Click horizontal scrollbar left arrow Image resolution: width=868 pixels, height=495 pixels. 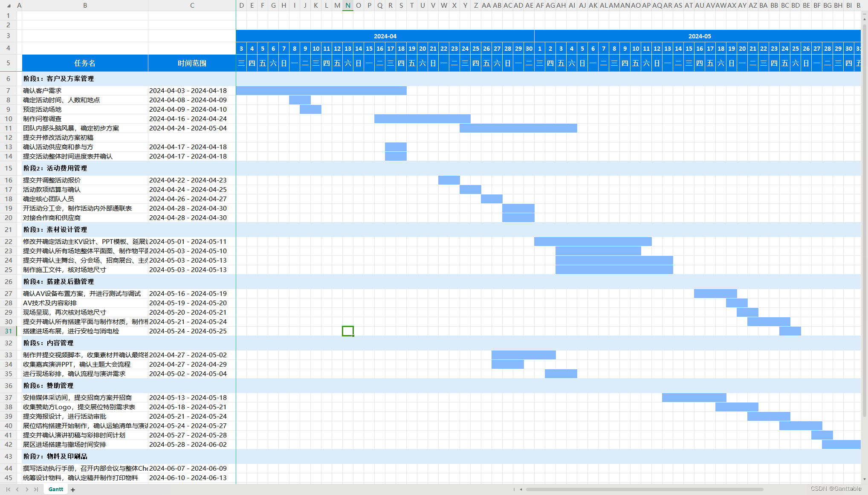tap(521, 489)
